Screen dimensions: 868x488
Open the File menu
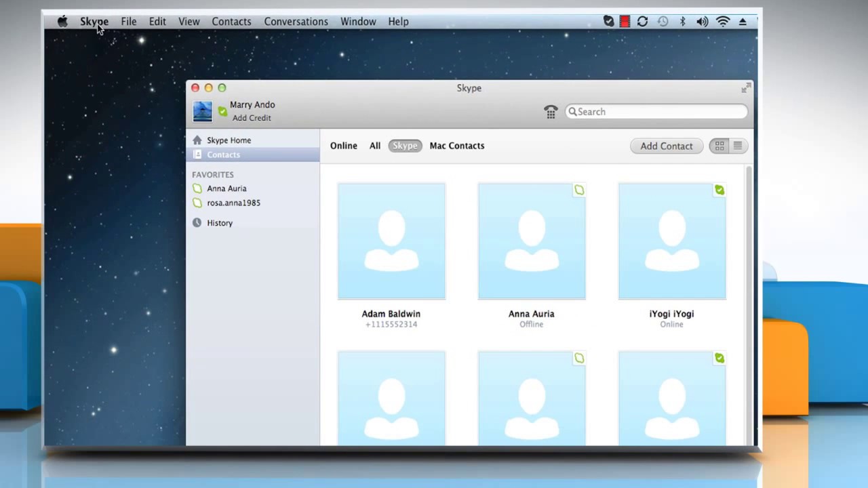[129, 22]
